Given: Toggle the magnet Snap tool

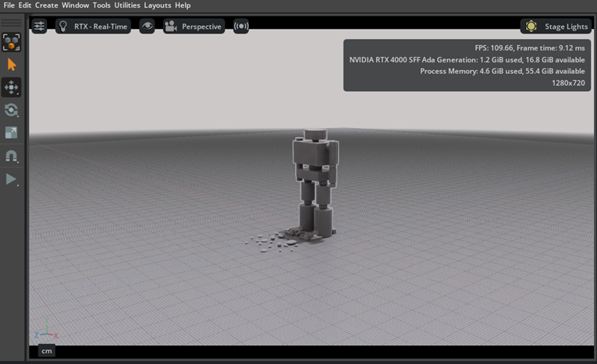Looking at the screenshot, I should point(12,156).
